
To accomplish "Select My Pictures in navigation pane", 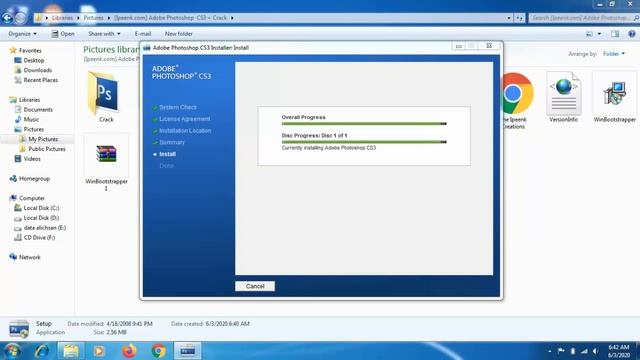I will [43, 139].
